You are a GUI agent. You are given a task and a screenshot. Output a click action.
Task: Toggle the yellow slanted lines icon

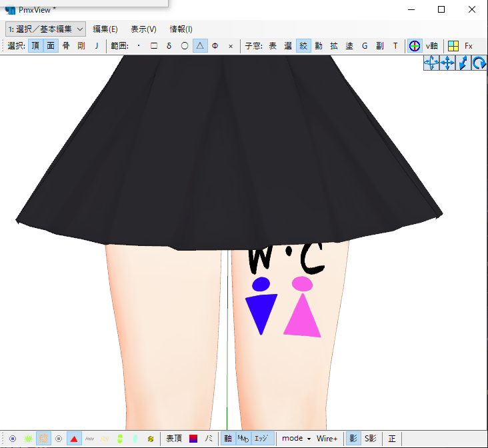105,439
